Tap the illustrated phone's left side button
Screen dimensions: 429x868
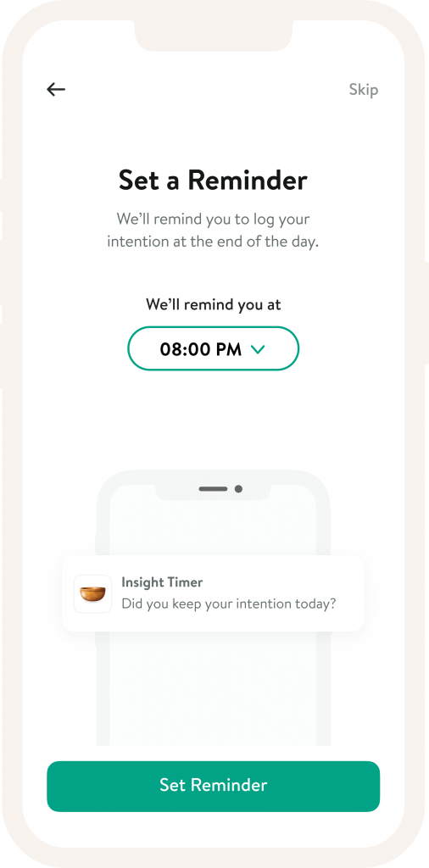pos(96,543)
